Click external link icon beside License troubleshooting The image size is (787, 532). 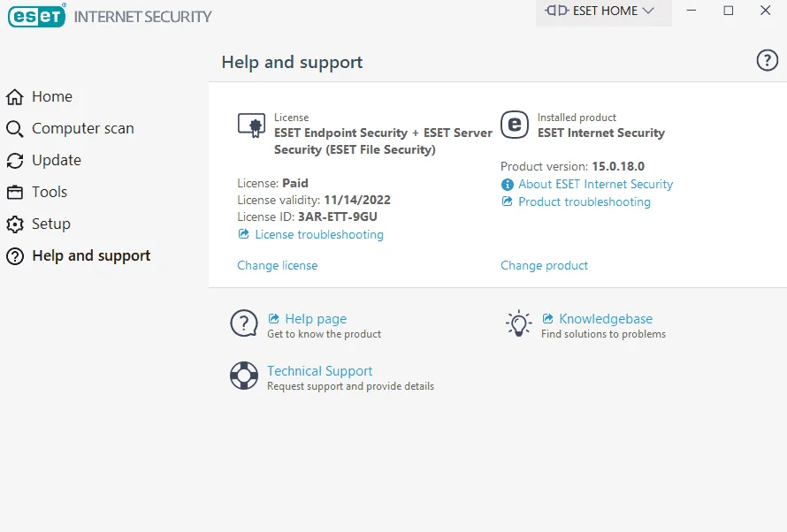243,234
